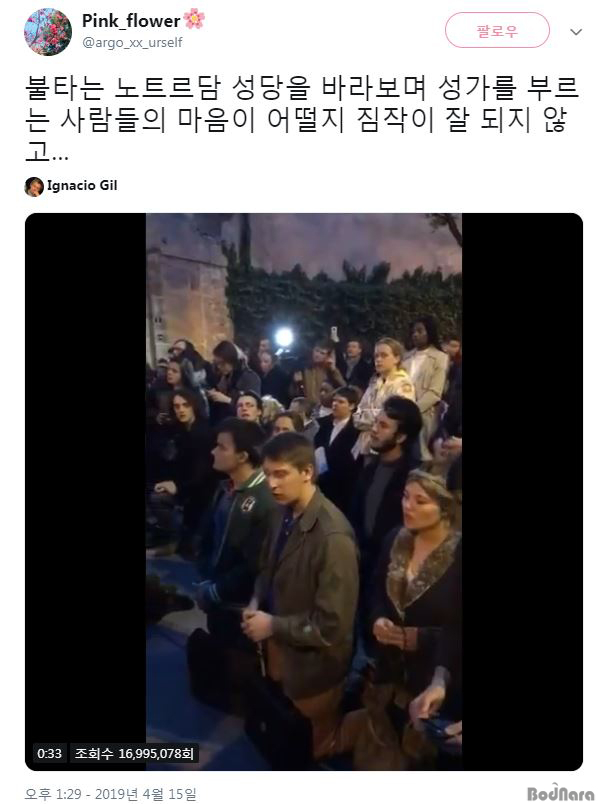This screenshot has width=598, height=804.
Task: Click Ignacio Gil's small avatar icon
Action: tap(34, 187)
